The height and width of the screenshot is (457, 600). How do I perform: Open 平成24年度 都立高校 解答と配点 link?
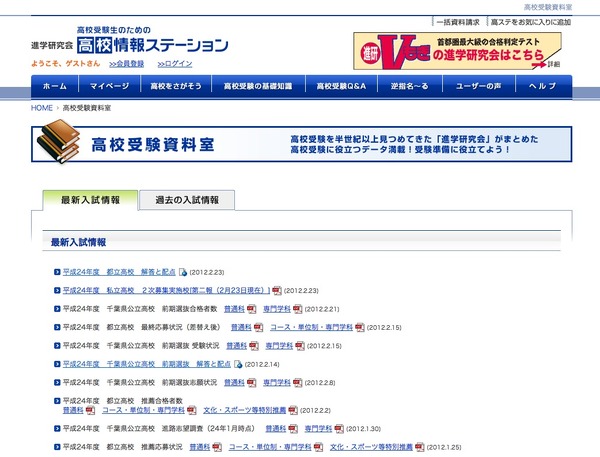[x=119, y=272]
